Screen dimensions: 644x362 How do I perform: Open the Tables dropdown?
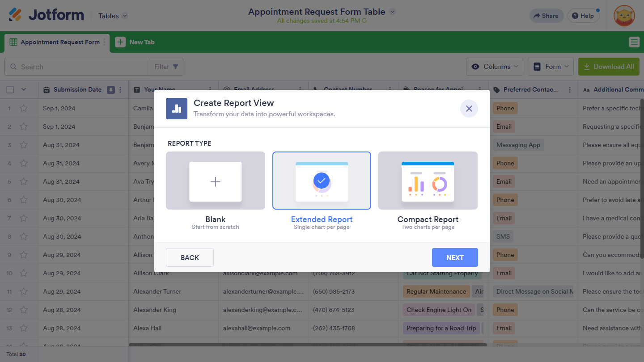pyautogui.click(x=112, y=15)
